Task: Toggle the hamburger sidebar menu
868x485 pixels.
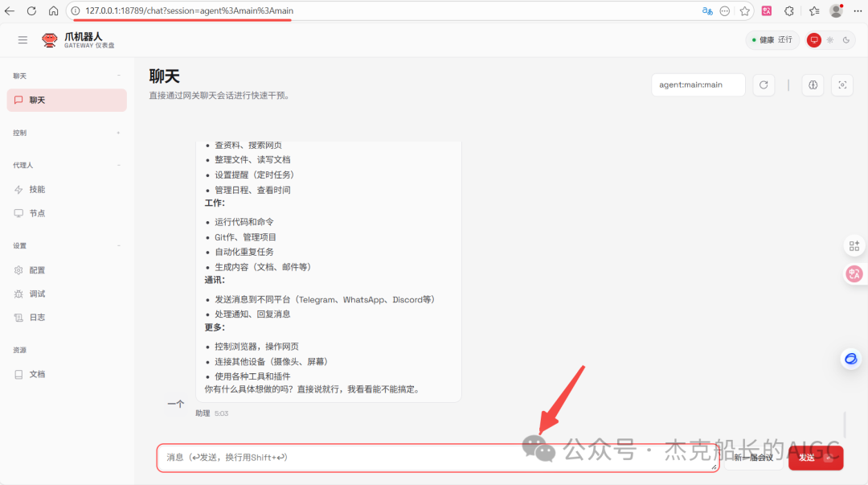Action: coord(23,40)
